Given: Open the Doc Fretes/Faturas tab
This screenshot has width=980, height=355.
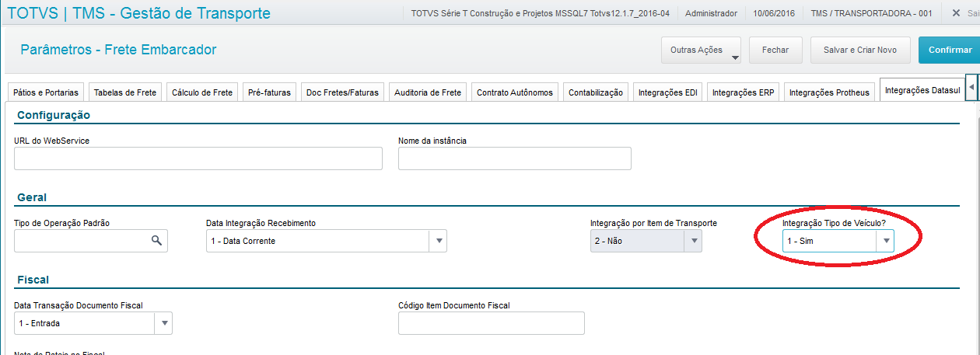Looking at the screenshot, I should [x=342, y=92].
